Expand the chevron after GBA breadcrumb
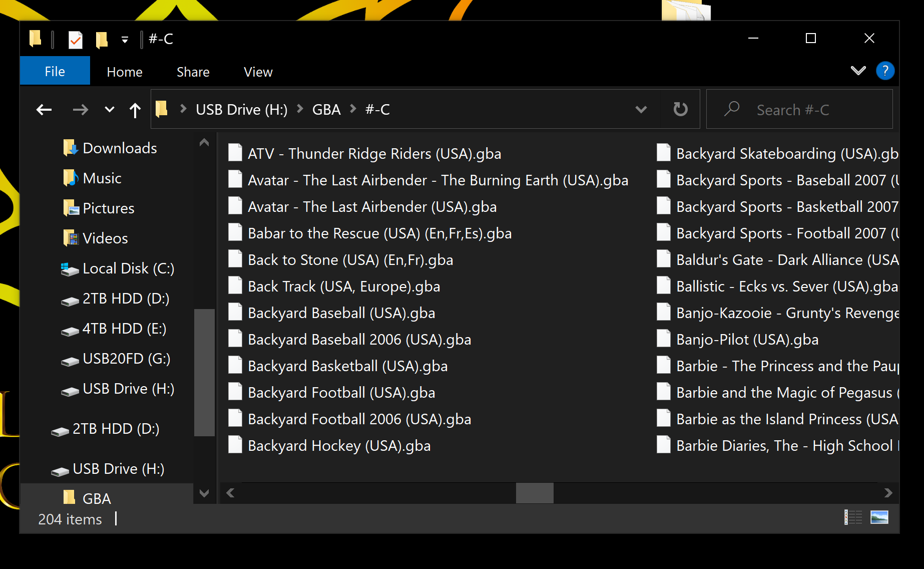 click(353, 109)
